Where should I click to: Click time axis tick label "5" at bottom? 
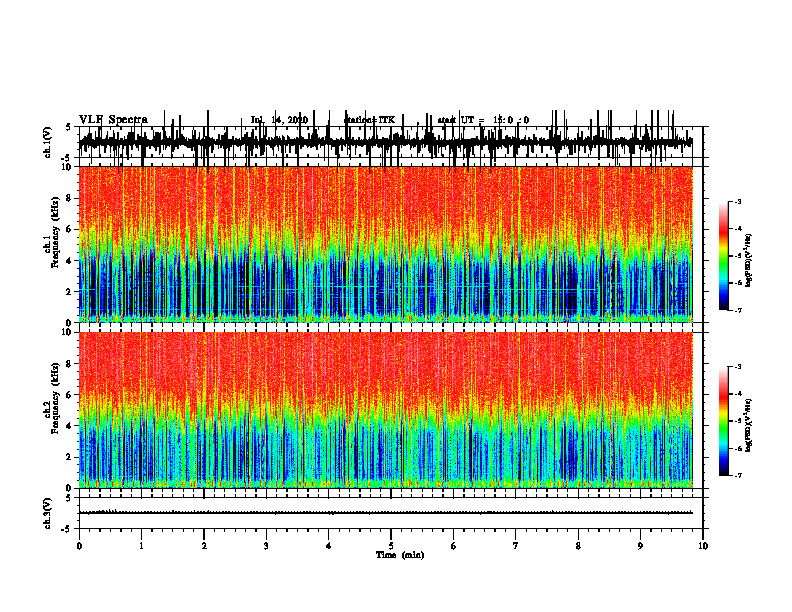(391, 546)
